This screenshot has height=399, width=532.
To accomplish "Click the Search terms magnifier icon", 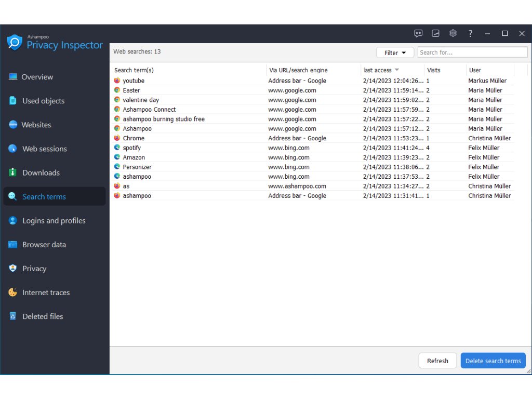I will 12,196.
